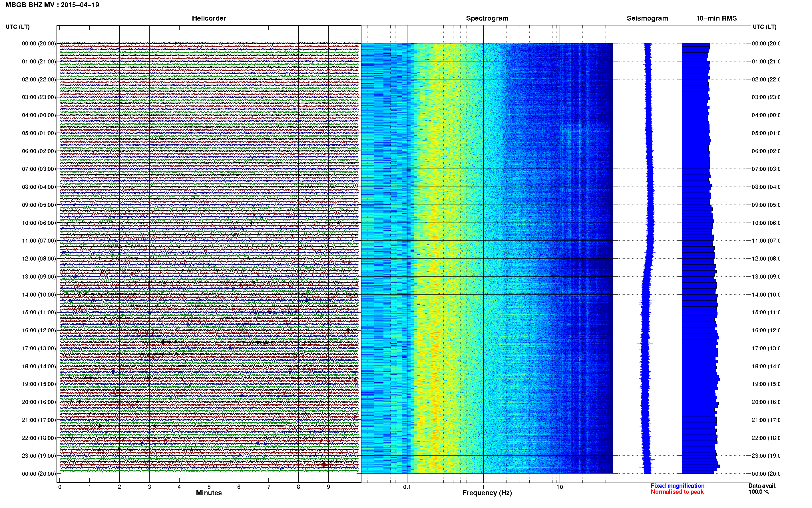Click left time label '12:00 (08:00)'
The image size is (812, 508).
click(39, 259)
